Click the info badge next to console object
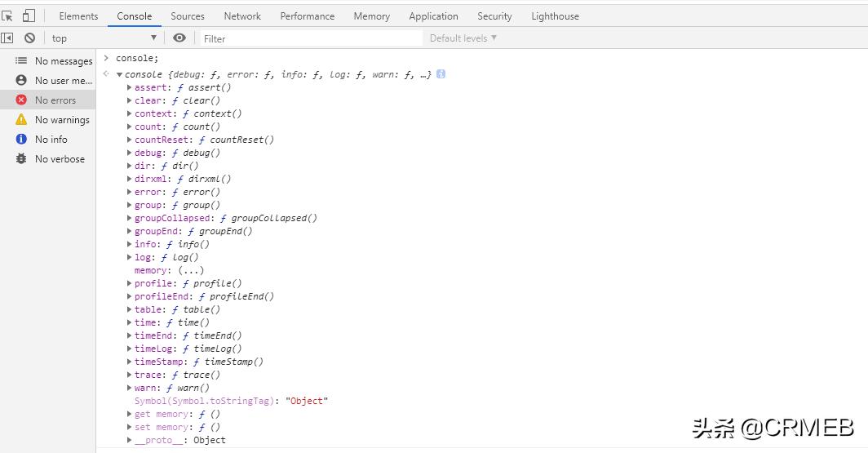The height and width of the screenshot is (453, 868). pyautogui.click(x=441, y=74)
